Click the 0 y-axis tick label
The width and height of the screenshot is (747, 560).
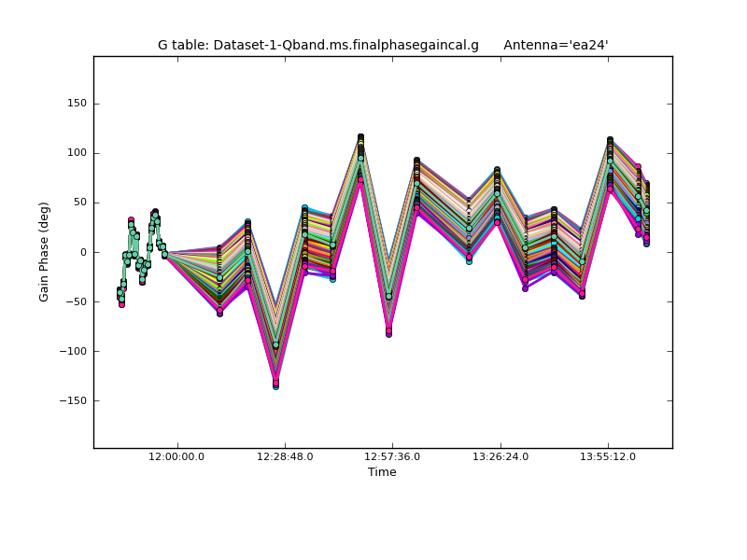point(83,252)
